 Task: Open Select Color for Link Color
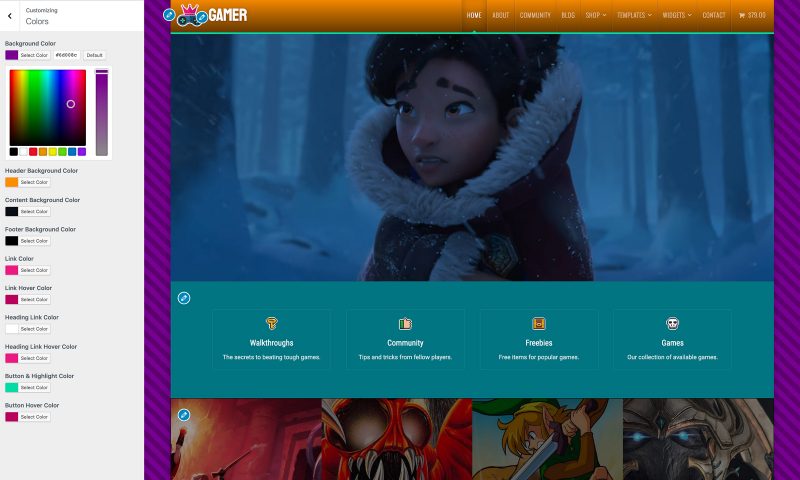click(34, 270)
